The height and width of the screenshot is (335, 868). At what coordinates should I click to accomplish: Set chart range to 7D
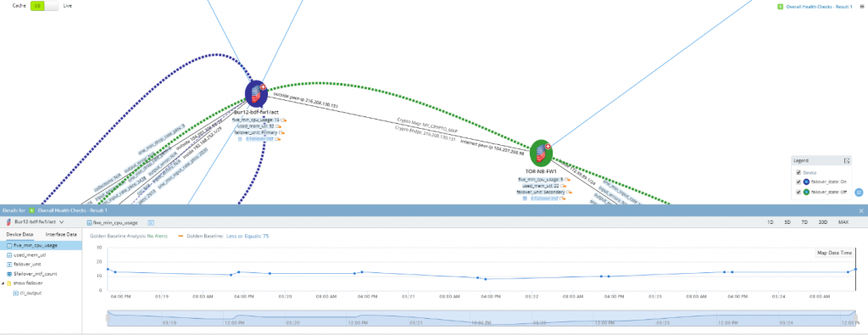pyautogui.click(x=804, y=222)
